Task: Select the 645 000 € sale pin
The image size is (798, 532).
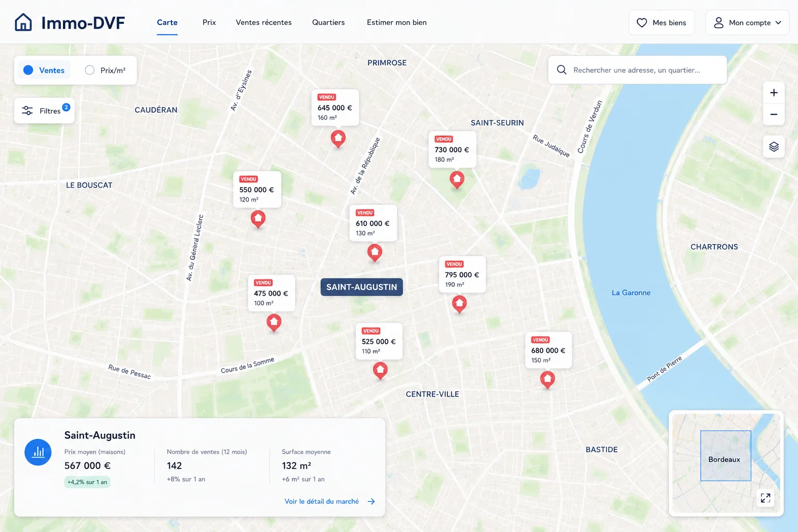Action: point(338,139)
